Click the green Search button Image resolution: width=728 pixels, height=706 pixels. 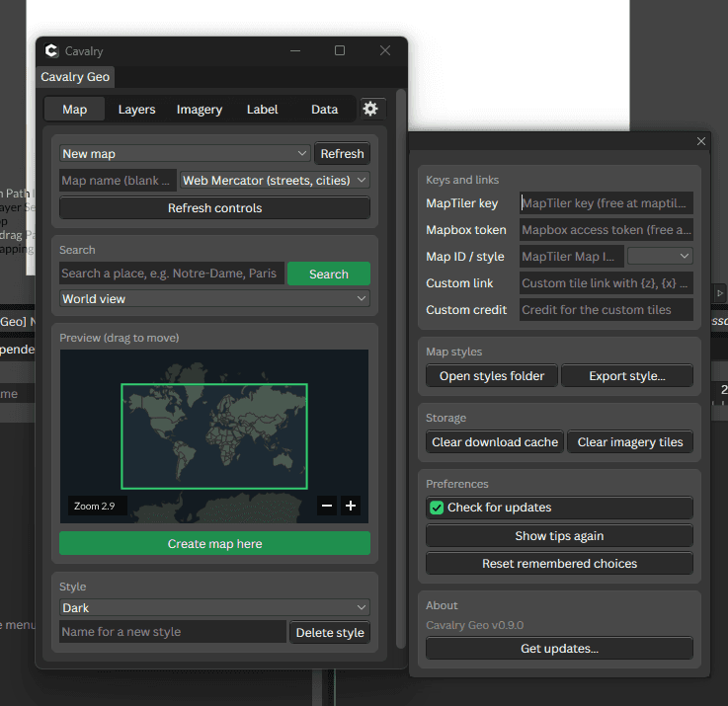(x=329, y=274)
